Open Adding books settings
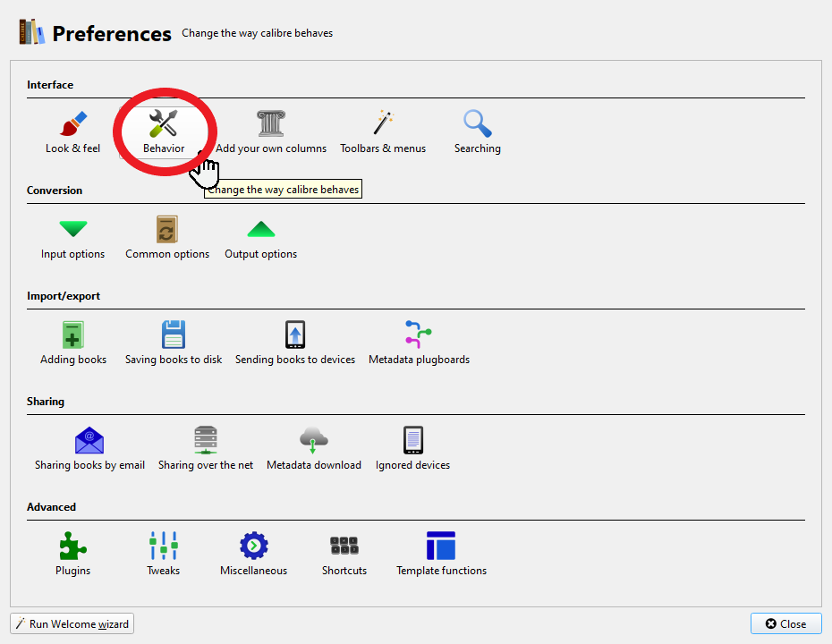Screen dimensions: 832x644 click(x=72, y=343)
